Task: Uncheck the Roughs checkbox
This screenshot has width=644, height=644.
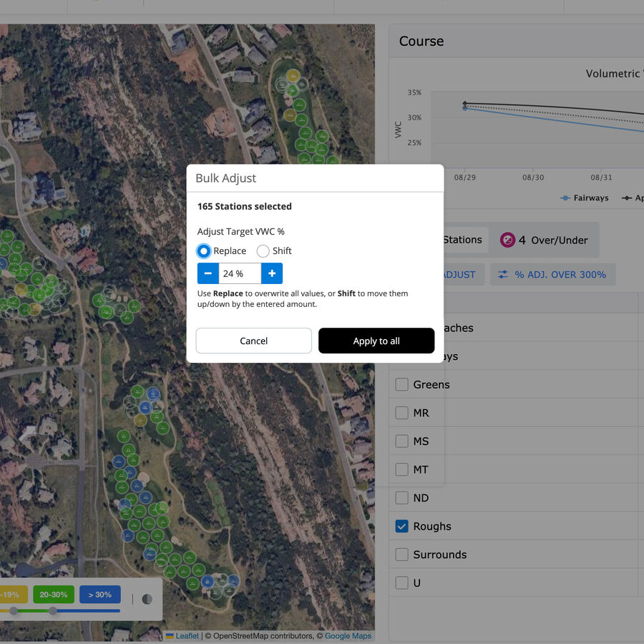Action: pyautogui.click(x=402, y=526)
